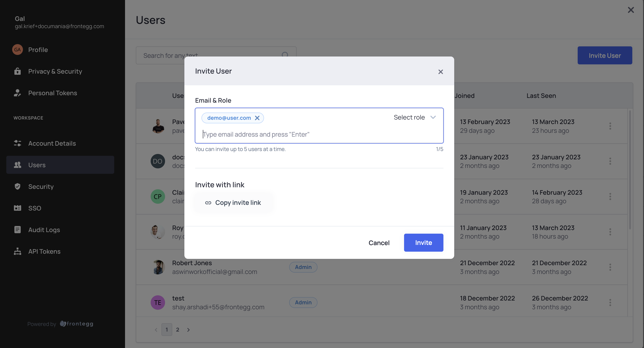
Task: Open the SSO section icon
Action: point(18,208)
